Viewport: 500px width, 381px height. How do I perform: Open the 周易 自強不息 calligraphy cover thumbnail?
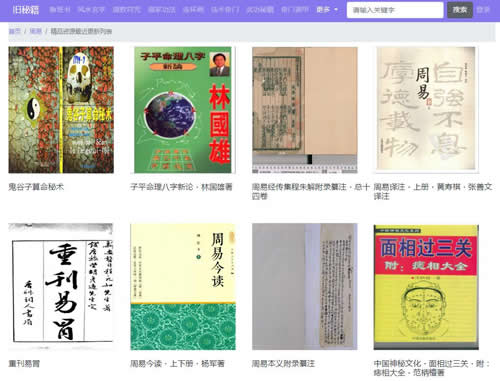coord(426,110)
